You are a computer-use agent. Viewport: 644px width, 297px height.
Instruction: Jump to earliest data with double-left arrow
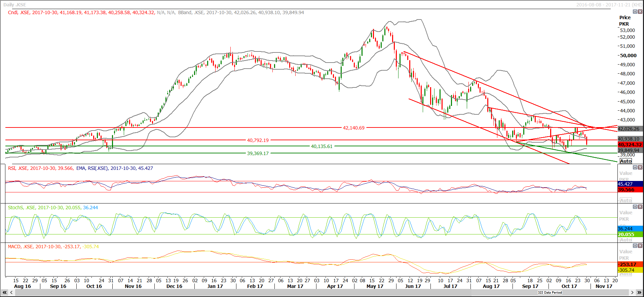pyautogui.click(x=5, y=293)
